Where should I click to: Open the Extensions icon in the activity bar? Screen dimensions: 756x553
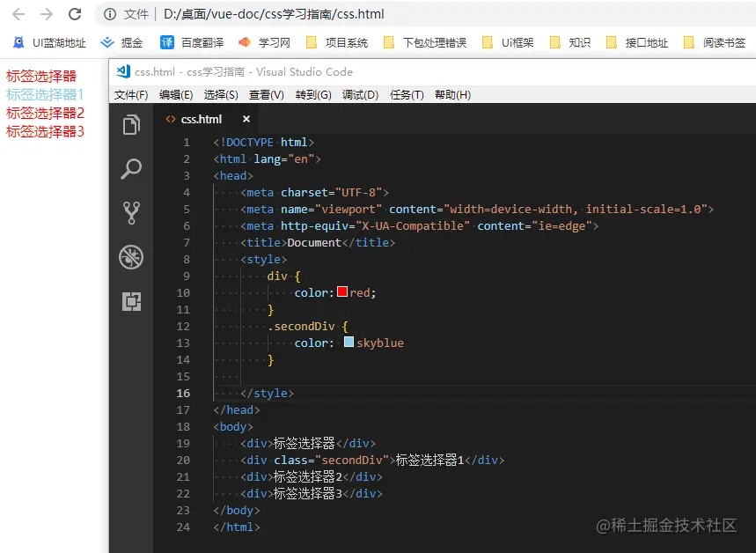coord(131,301)
